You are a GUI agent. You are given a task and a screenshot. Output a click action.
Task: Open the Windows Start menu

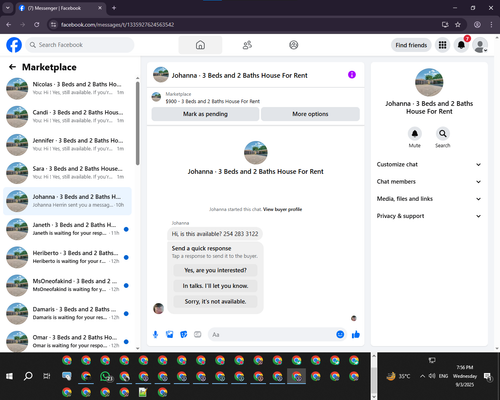click(x=10, y=376)
